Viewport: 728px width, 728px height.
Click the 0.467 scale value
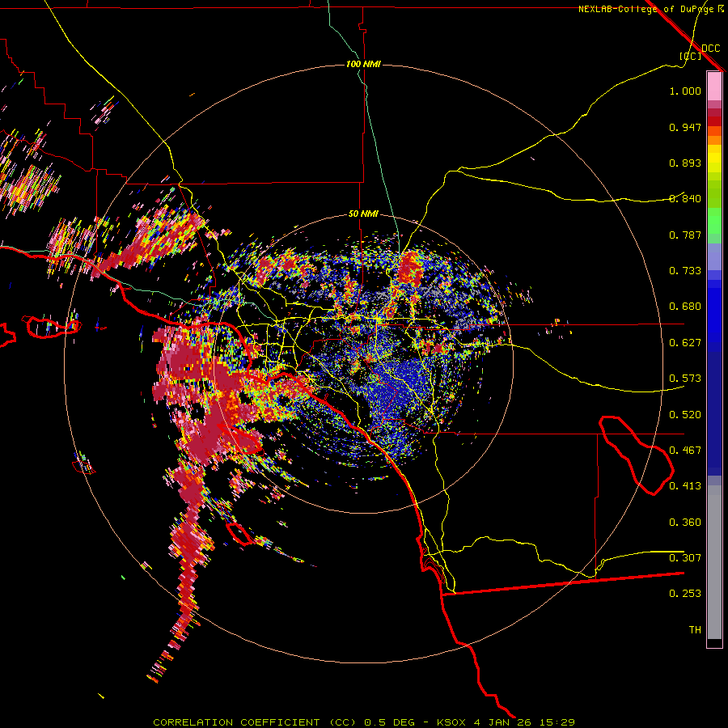click(685, 451)
